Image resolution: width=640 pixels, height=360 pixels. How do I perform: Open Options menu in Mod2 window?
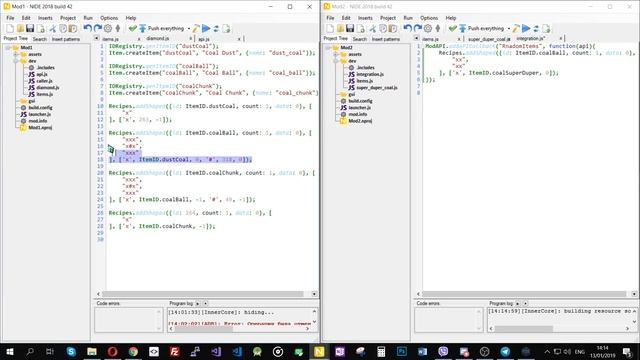[429, 18]
